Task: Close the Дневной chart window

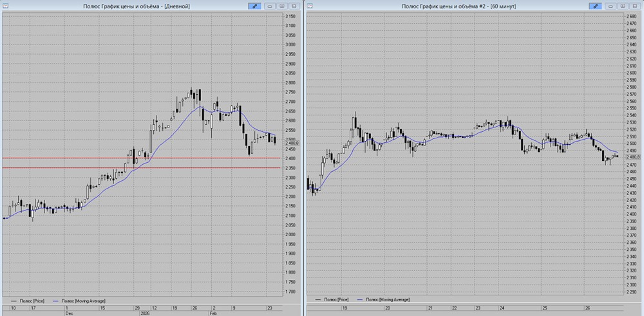Action: pyautogui.click(x=293, y=6)
